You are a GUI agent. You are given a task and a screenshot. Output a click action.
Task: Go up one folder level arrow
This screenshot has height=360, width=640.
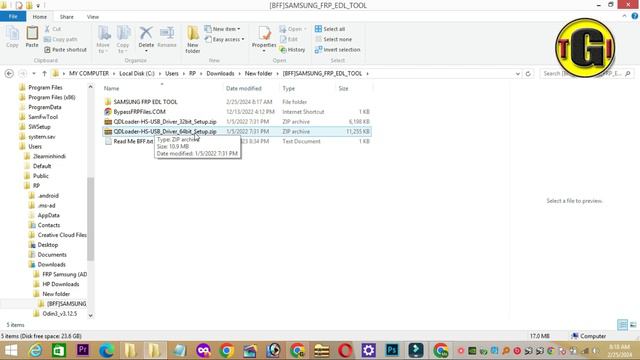click(44, 73)
